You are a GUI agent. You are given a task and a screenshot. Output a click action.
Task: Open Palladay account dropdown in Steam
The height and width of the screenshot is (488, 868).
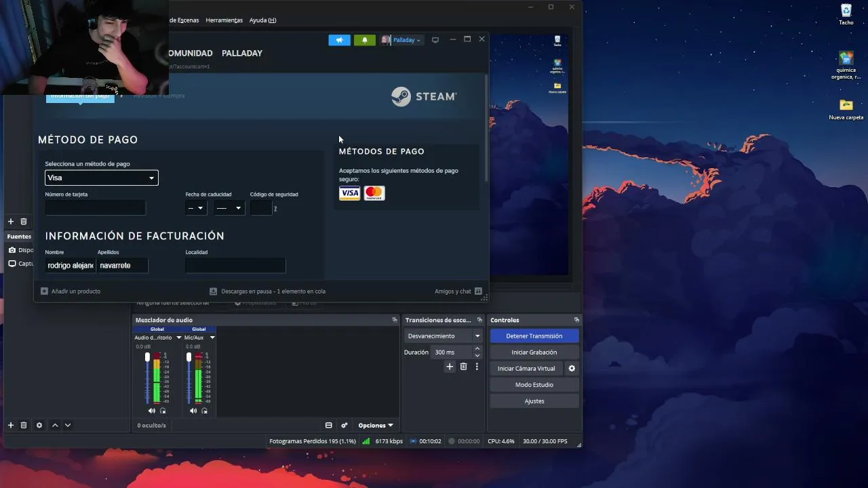[401, 40]
